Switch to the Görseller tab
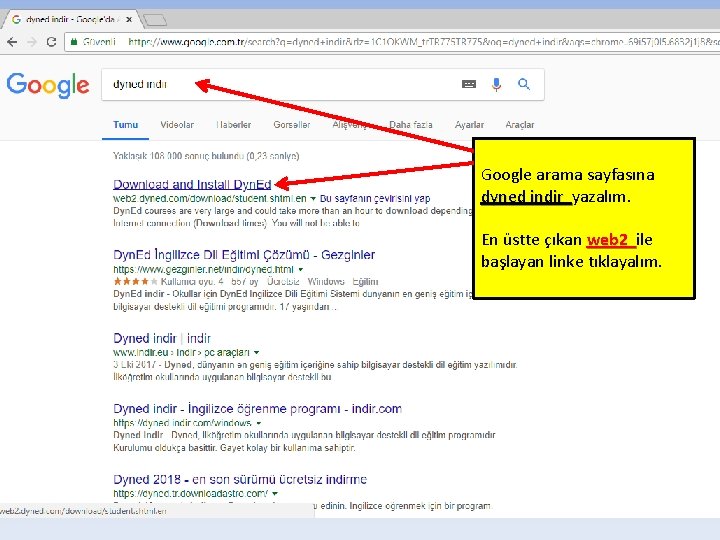 [292, 125]
